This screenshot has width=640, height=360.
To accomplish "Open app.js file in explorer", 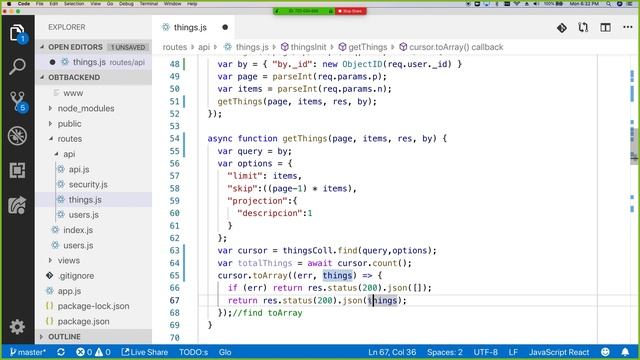I will [69, 291].
